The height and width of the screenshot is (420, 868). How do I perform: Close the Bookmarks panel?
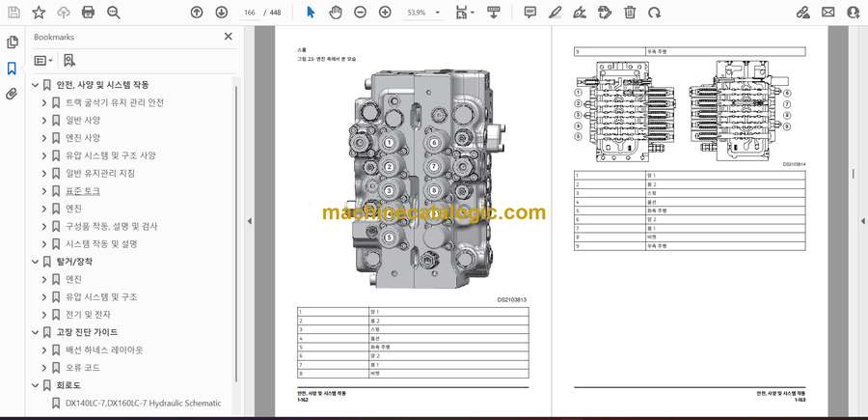tap(228, 37)
